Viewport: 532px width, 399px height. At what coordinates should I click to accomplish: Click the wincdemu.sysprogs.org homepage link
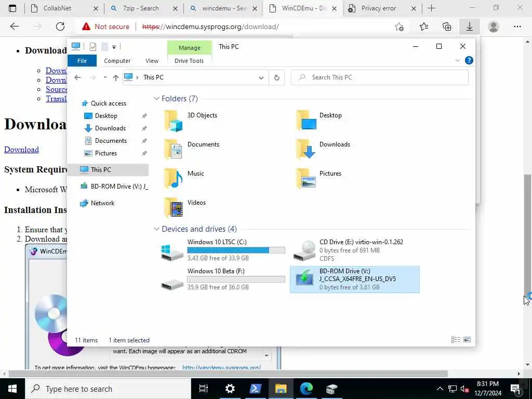click(221, 367)
